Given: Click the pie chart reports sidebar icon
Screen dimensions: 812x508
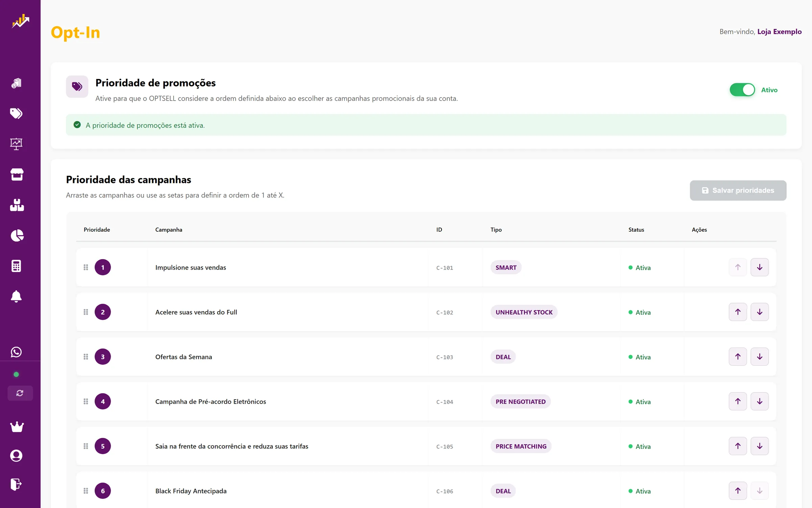Looking at the screenshot, I should [17, 235].
